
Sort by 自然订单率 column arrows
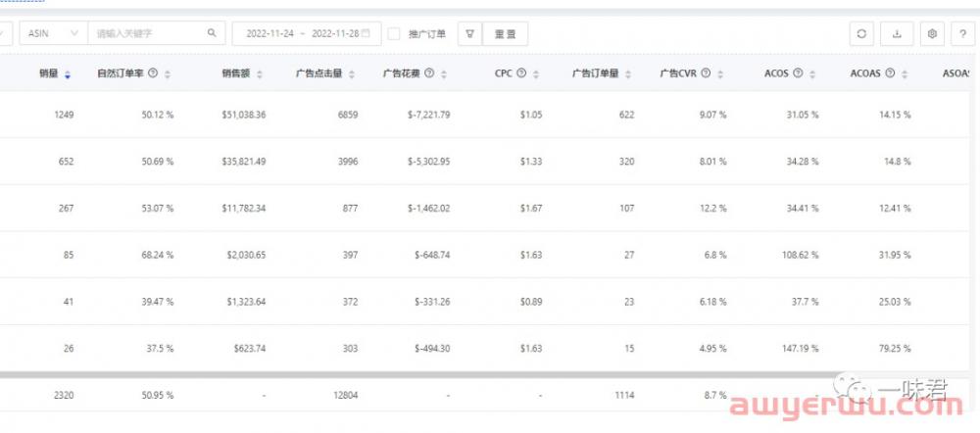(x=167, y=74)
